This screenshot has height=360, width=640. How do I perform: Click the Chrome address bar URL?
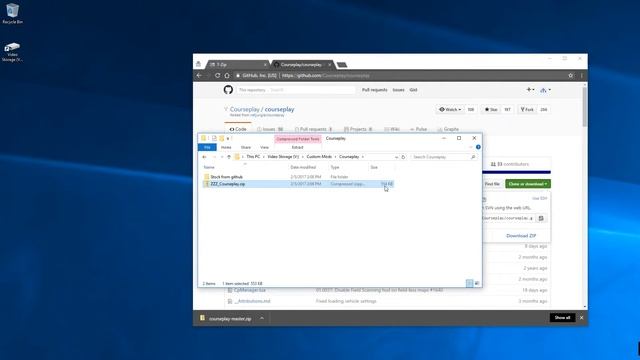pyautogui.click(x=326, y=76)
